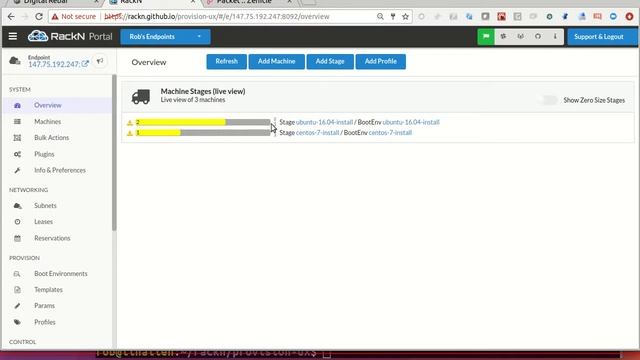Viewport: 640px width, 360px height.
Task: Click the Templates file icon
Action: [17, 289]
